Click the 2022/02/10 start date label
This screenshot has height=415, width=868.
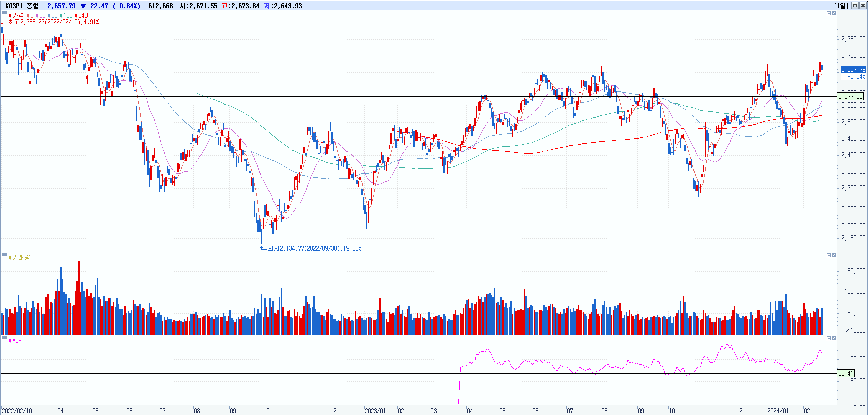click(x=17, y=411)
